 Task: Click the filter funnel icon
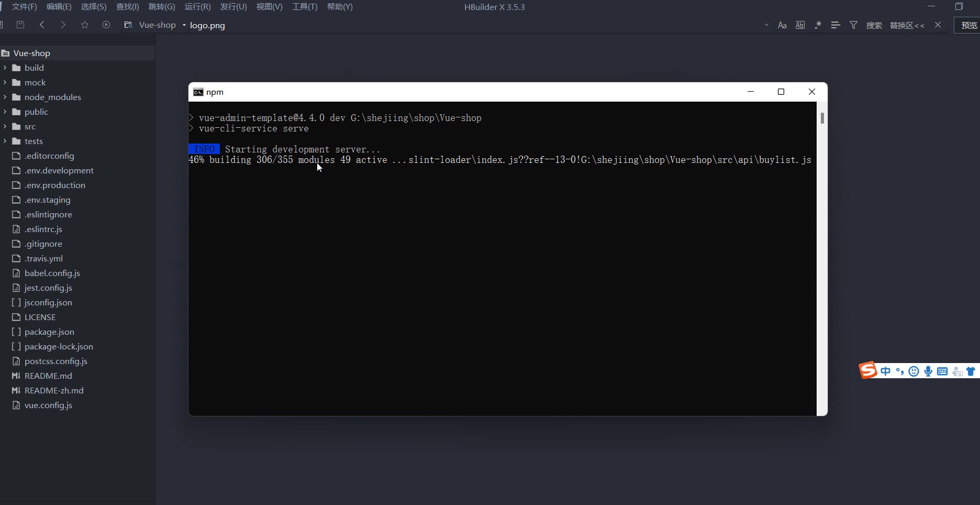(x=853, y=25)
